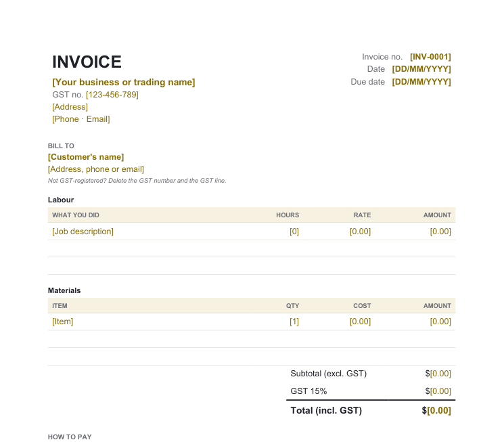504x442 pixels.
Task: Click the materials cost '[0.00]' cell
Action: pos(361,322)
